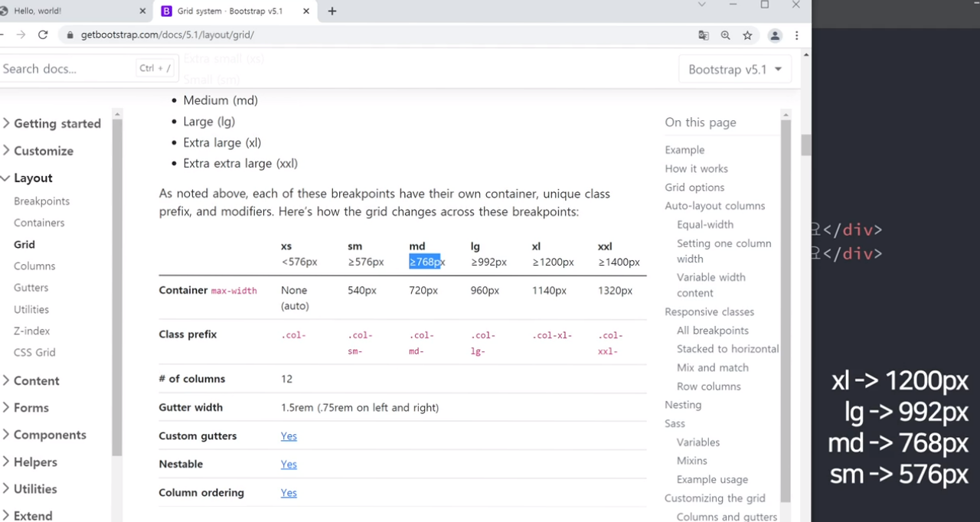Jump to Row columns section

click(x=709, y=387)
